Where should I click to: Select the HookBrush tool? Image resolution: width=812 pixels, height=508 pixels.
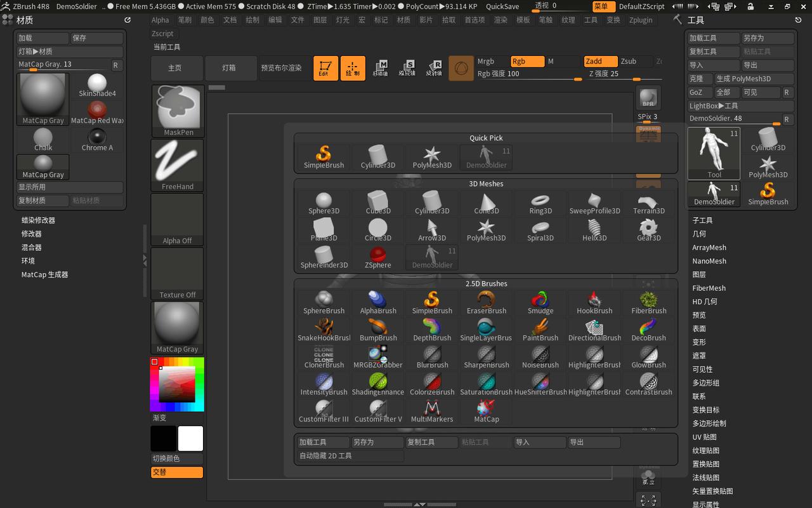point(594,304)
